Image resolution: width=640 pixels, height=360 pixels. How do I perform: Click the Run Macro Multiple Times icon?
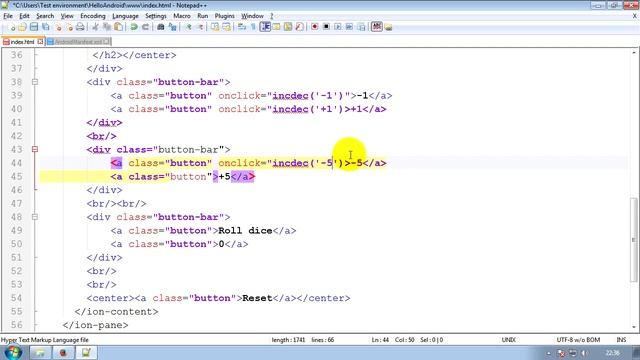(x=349, y=27)
